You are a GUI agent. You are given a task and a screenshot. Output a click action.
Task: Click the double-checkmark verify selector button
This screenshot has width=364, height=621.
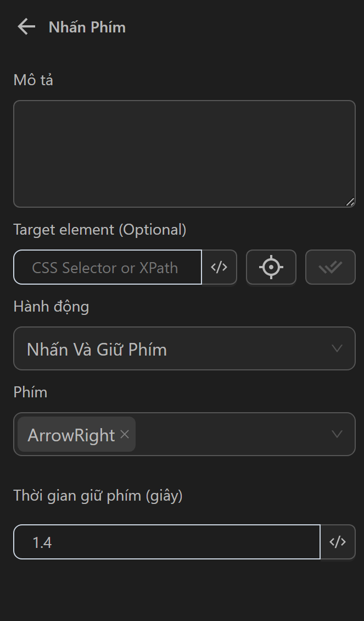331,268
